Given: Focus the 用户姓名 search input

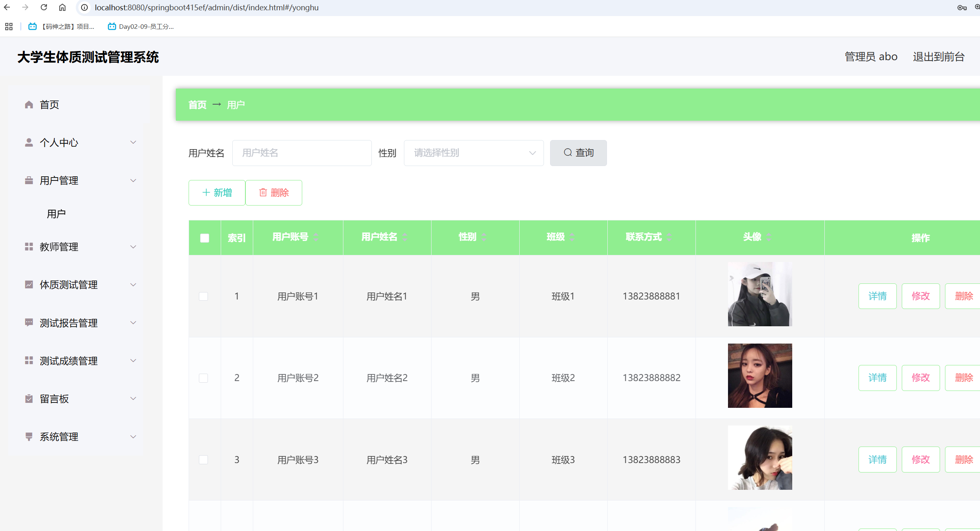Looking at the screenshot, I should 302,153.
